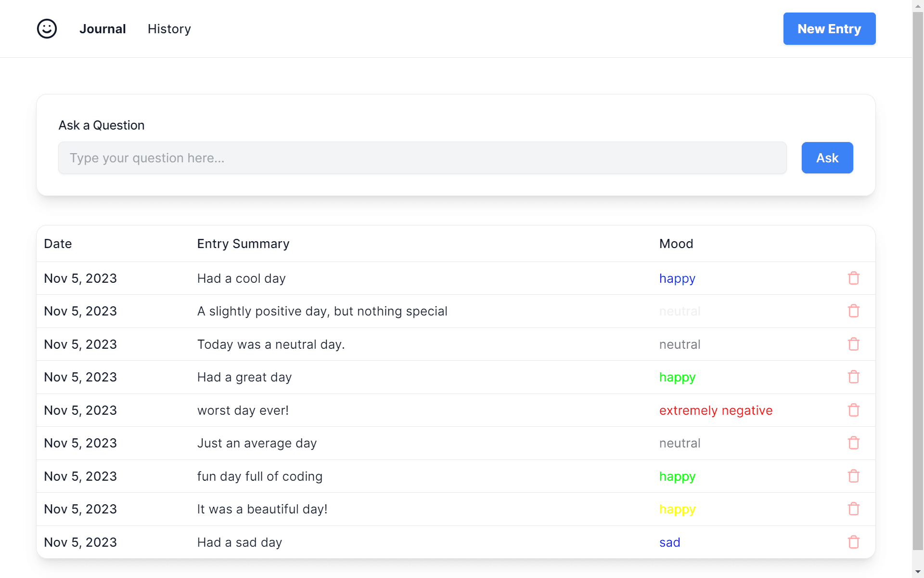Click the trash icon for 'Just an average day'
This screenshot has width=924, height=578.
tap(853, 443)
